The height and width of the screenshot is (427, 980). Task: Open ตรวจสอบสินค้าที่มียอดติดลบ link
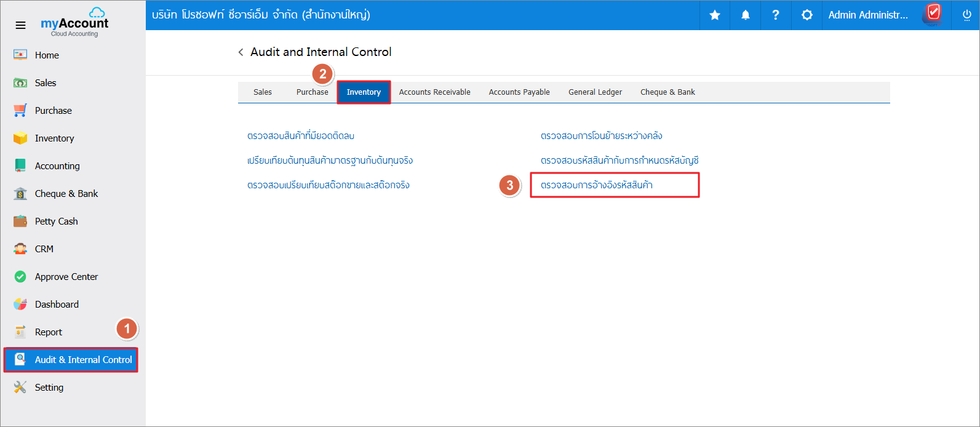pyautogui.click(x=301, y=136)
